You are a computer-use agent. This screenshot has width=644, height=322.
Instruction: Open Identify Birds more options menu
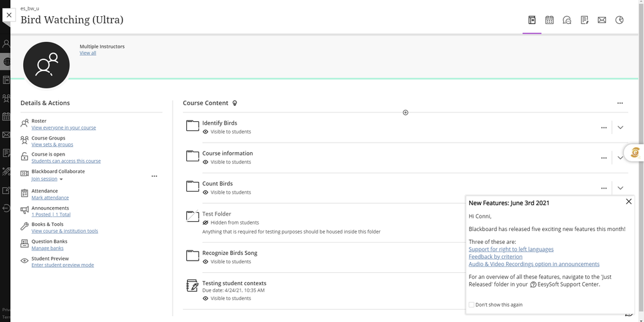coord(604,128)
